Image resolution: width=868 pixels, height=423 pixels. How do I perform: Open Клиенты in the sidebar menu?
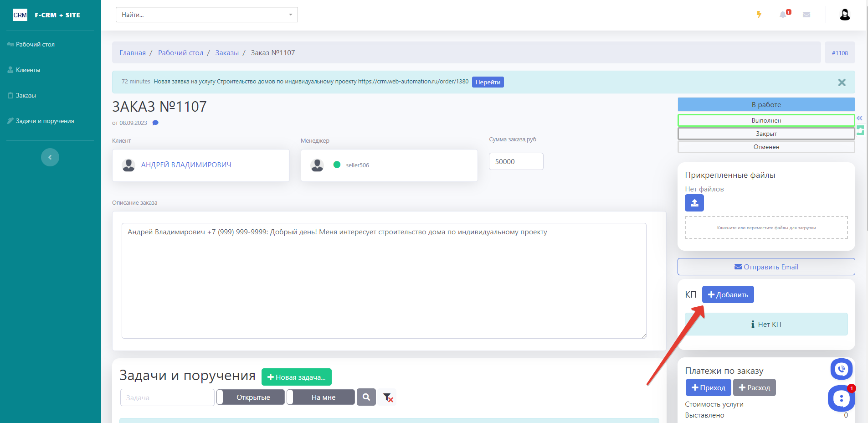pos(28,70)
